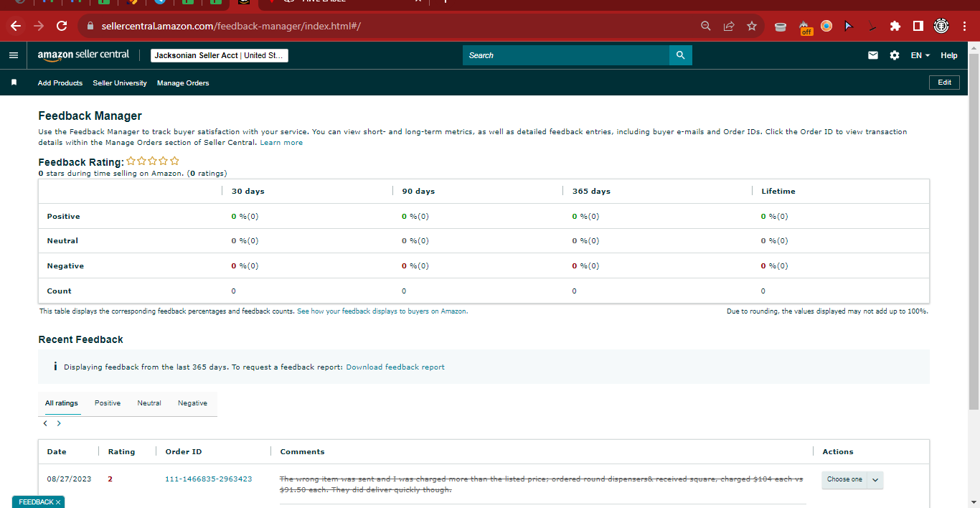980x508 pixels.
Task: Click the Neutral row label
Action: click(x=62, y=241)
